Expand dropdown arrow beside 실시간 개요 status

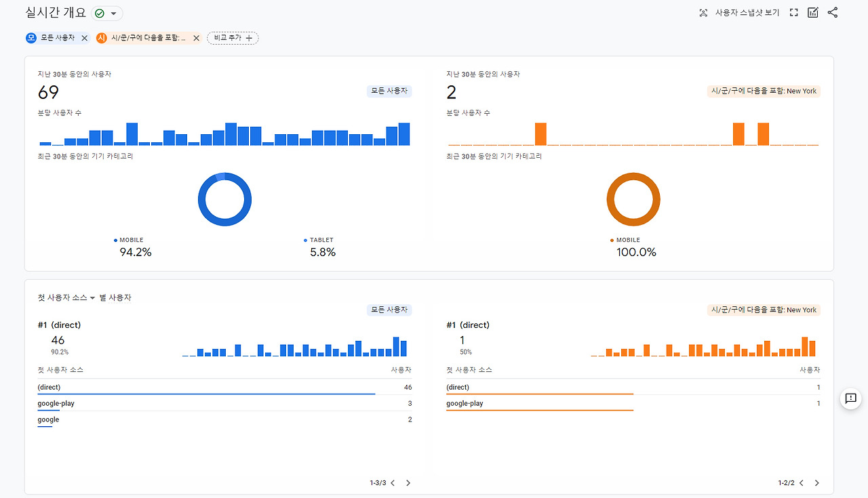tap(113, 14)
